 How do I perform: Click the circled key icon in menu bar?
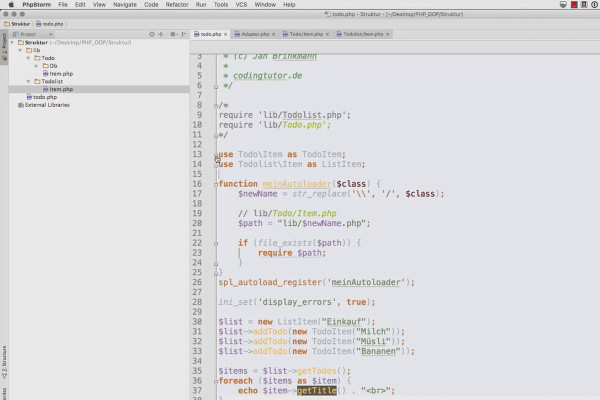point(594,5)
